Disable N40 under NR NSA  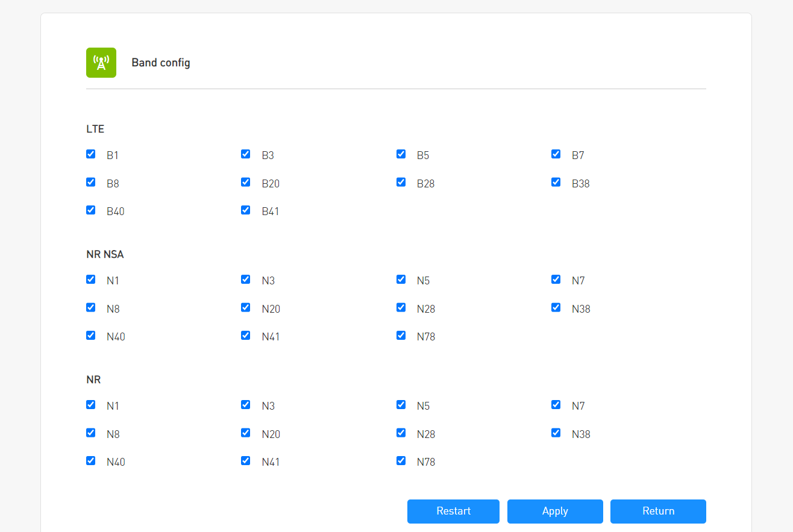point(91,336)
